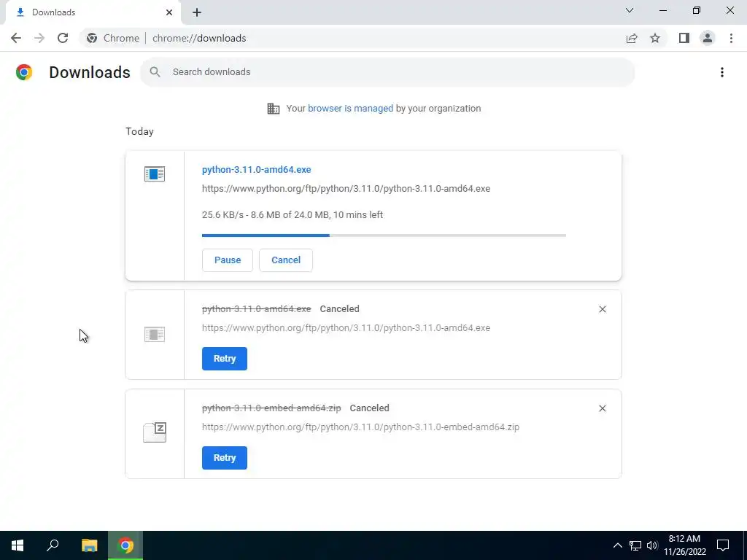Open the 'browser is managed' link
The height and width of the screenshot is (560, 747).
[x=350, y=109]
